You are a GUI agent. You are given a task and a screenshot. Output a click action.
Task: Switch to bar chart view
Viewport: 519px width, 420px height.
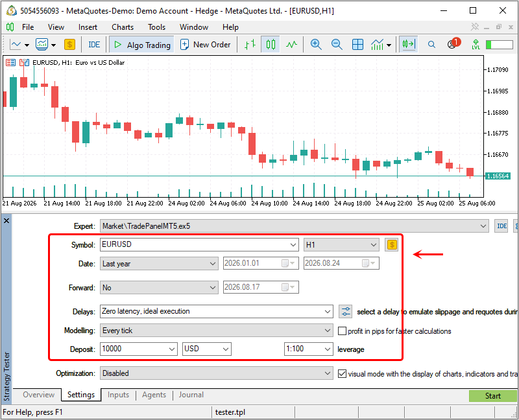pyautogui.click(x=250, y=44)
